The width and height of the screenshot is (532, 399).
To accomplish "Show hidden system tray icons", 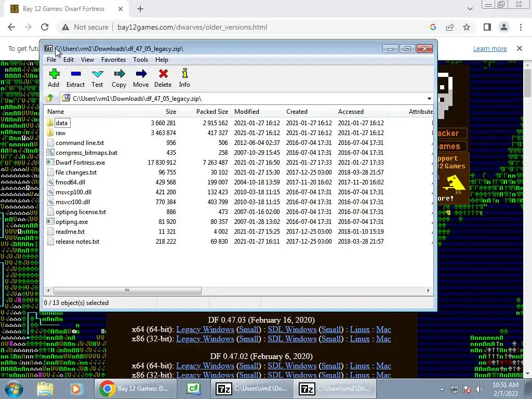I will point(442,389).
